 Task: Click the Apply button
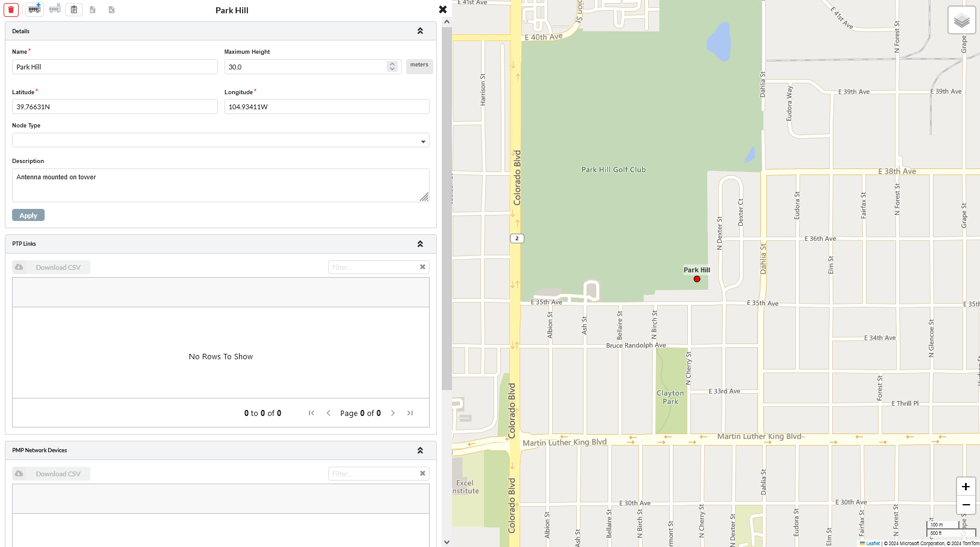pyautogui.click(x=28, y=216)
